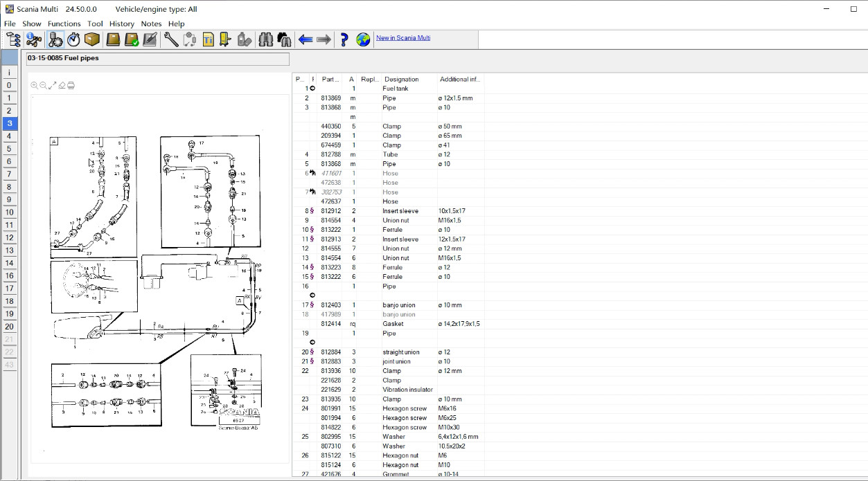This screenshot has height=481, width=868.
Task: Click the globe language icon
Action: 363,39
